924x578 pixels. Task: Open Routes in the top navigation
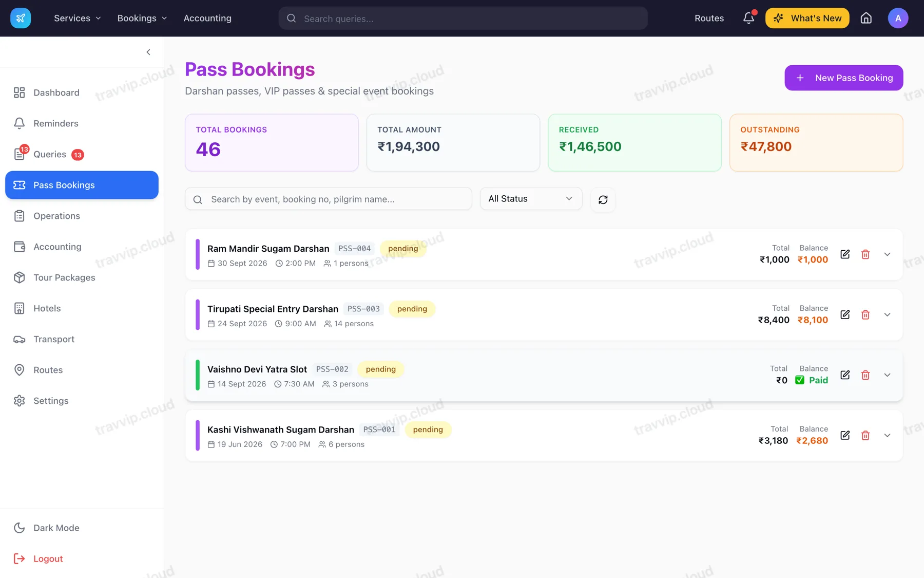pyautogui.click(x=709, y=18)
